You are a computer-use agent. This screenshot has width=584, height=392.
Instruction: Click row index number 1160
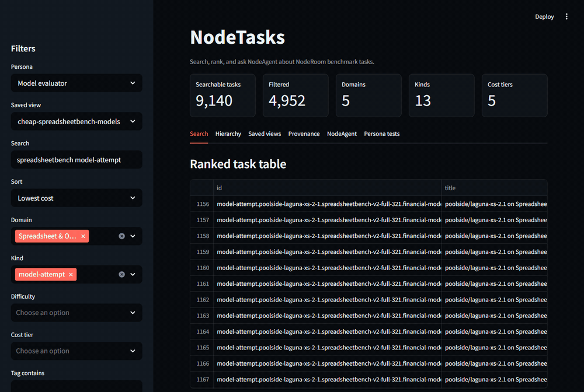tap(203, 268)
